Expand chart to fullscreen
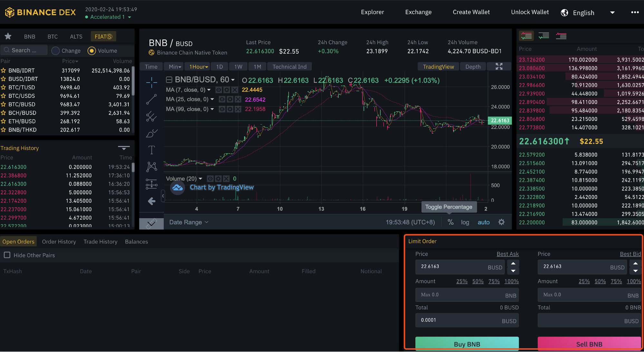The image size is (644, 352). click(499, 67)
